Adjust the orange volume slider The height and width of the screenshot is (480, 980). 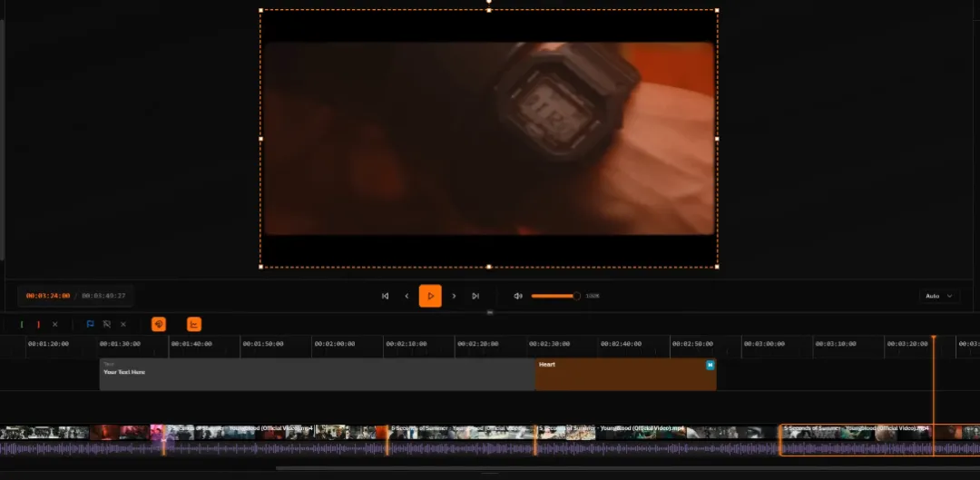click(x=555, y=296)
